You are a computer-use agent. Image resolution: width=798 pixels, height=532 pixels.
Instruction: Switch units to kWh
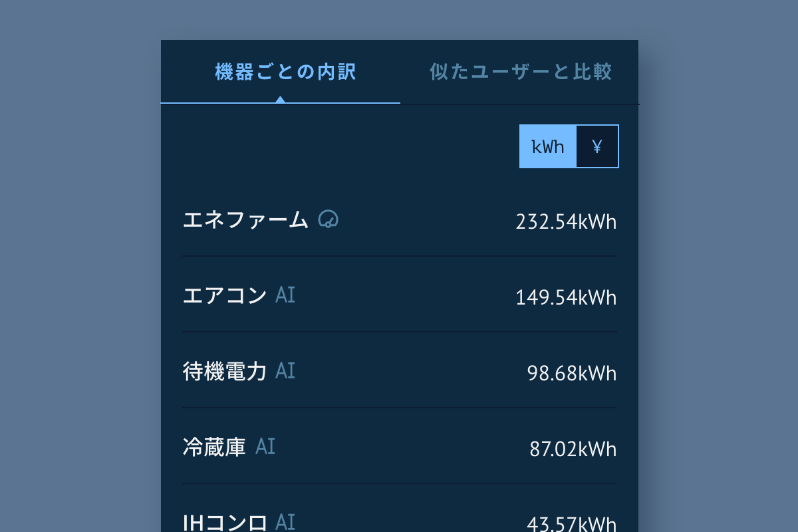point(548,146)
